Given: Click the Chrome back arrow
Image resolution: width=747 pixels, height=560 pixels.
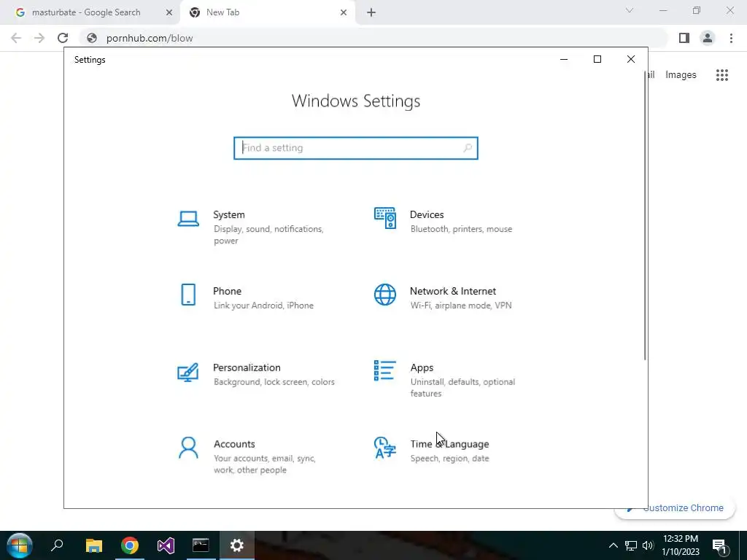Looking at the screenshot, I should point(16,38).
